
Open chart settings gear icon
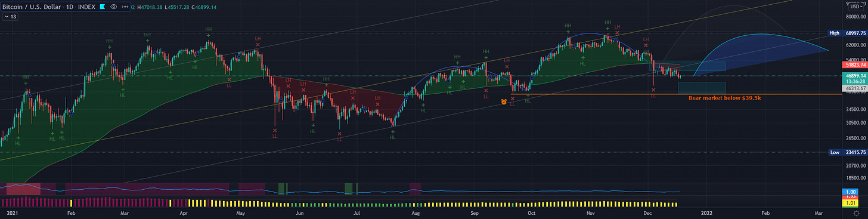pyautogui.click(x=857, y=213)
